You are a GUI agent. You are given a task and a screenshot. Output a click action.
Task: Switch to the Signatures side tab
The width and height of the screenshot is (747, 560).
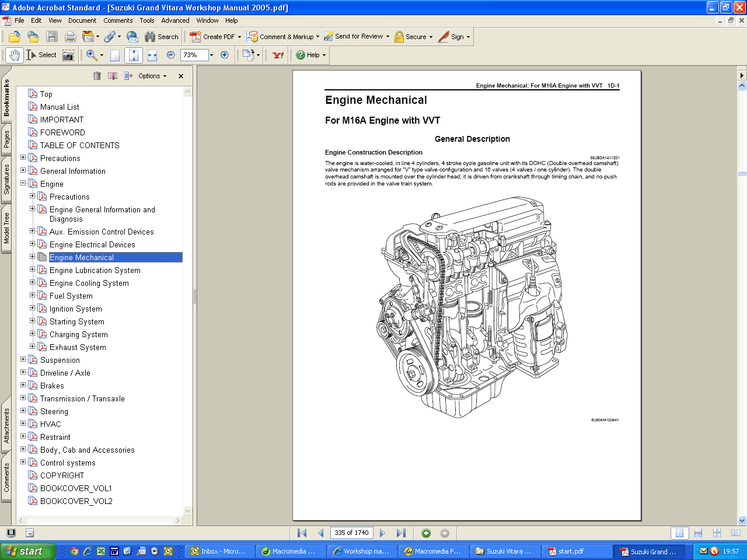point(6,179)
